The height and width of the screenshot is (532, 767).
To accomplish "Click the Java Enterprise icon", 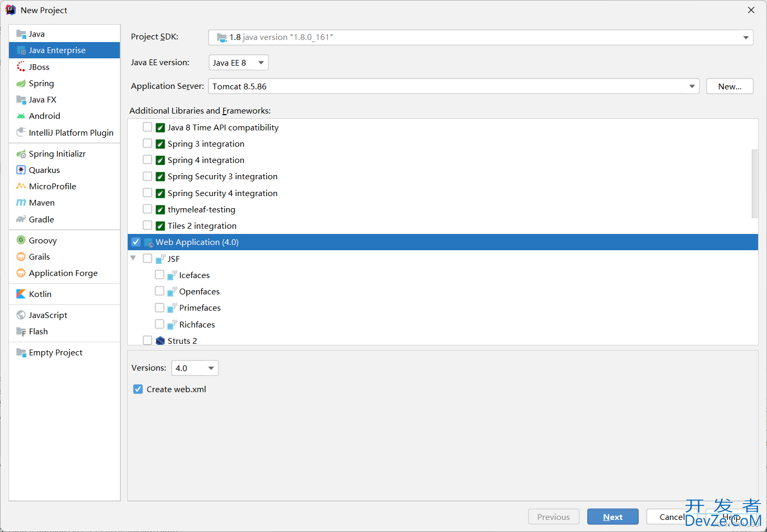I will [21, 50].
